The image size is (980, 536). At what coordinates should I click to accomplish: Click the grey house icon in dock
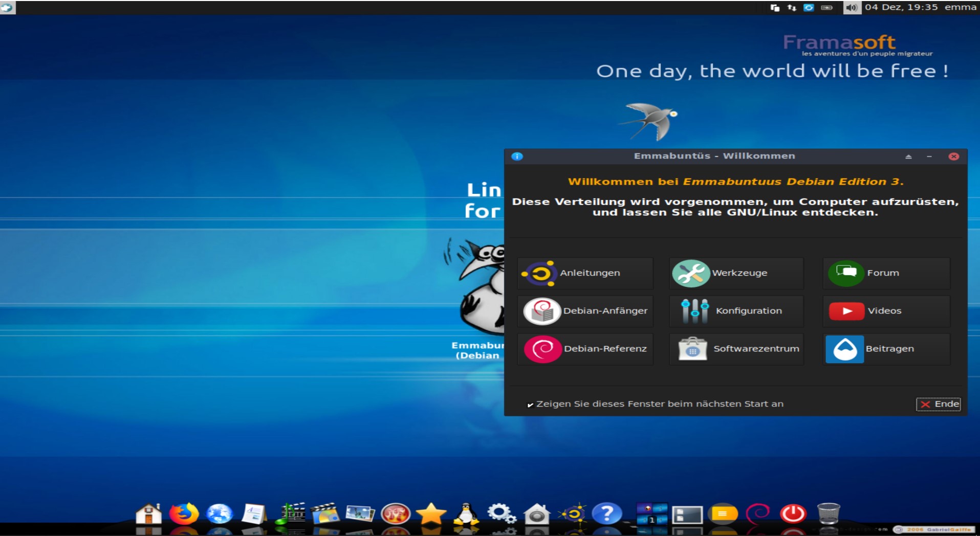pos(536,513)
